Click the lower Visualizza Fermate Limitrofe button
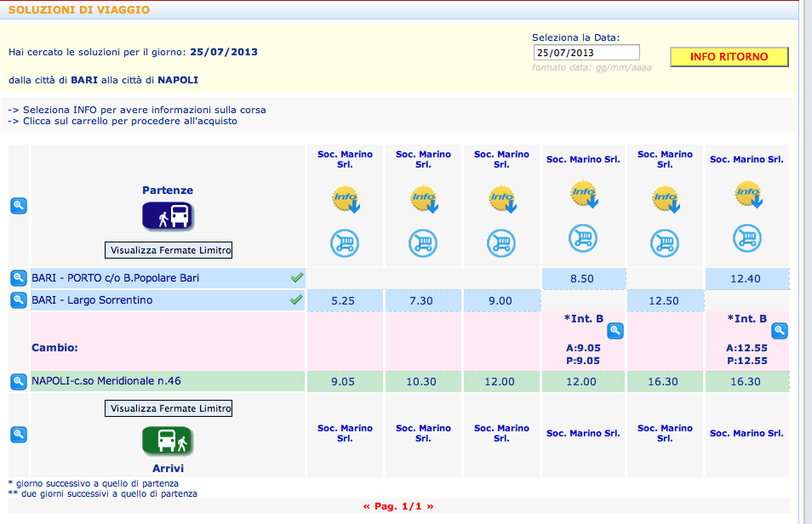Viewport: 812px width, 524px height. click(x=169, y=408)
